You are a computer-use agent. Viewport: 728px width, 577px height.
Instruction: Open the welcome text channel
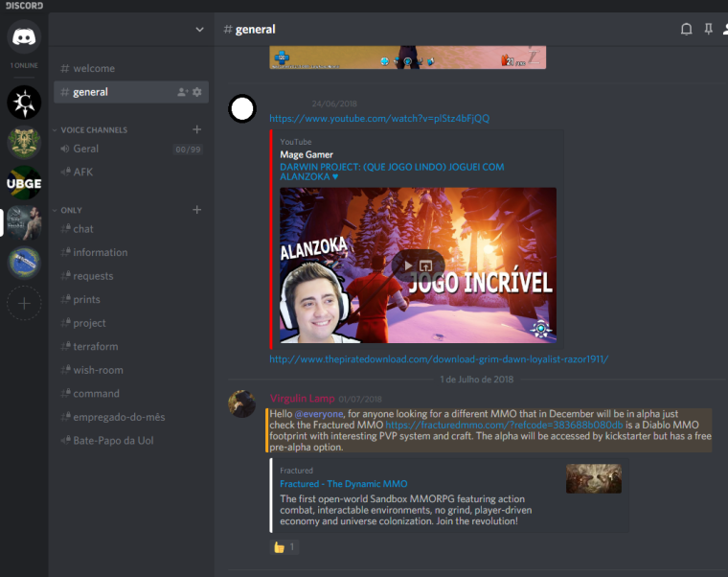131,68
